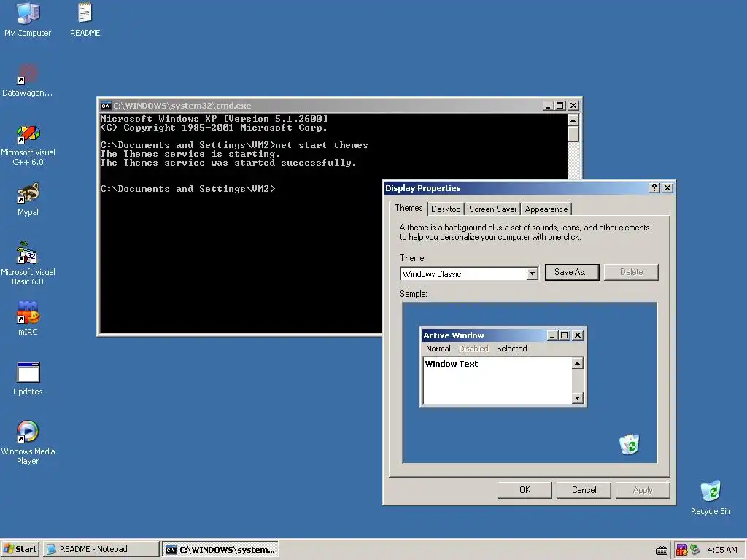Minimize the cmd.exe window
Screen dimensions: 747x560
click(548, 106)
